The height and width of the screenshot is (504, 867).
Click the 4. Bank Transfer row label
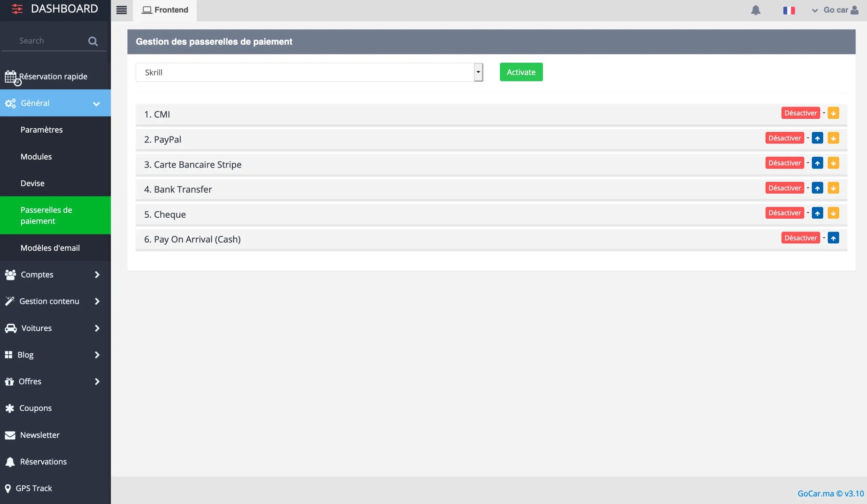[x=178, y=190]
